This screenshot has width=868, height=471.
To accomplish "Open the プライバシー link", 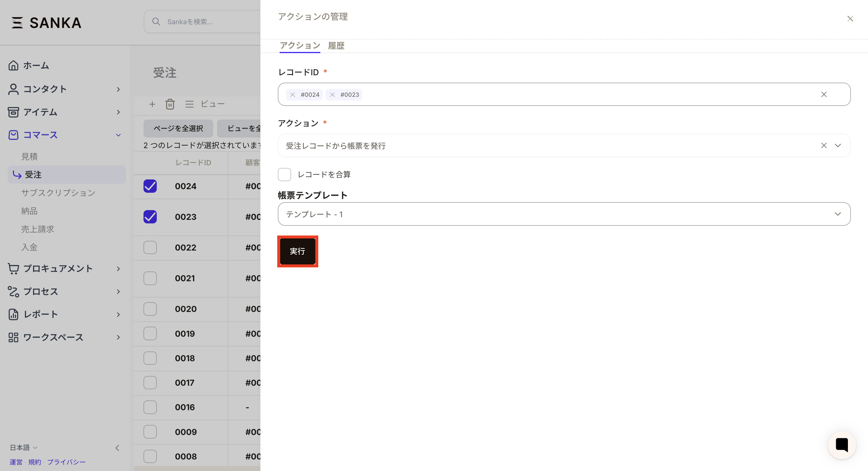I will [66, 462].
